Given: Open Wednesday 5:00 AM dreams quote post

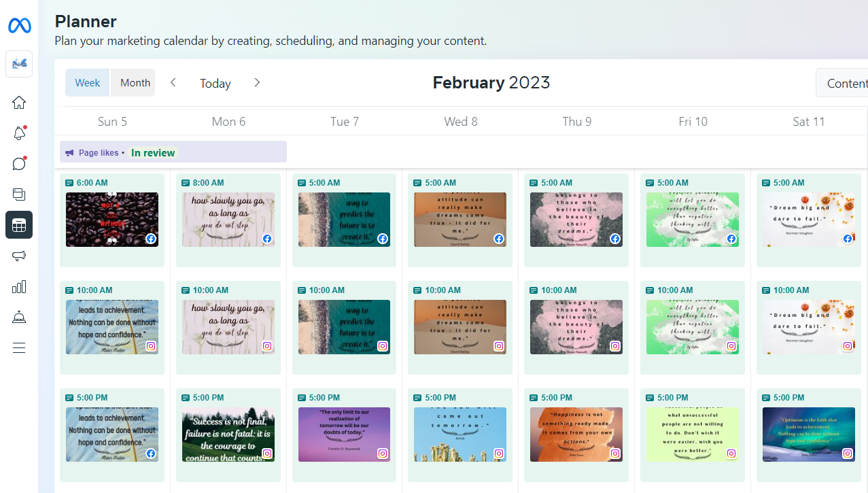Looking at the screenshot, I should pos(460,220).
